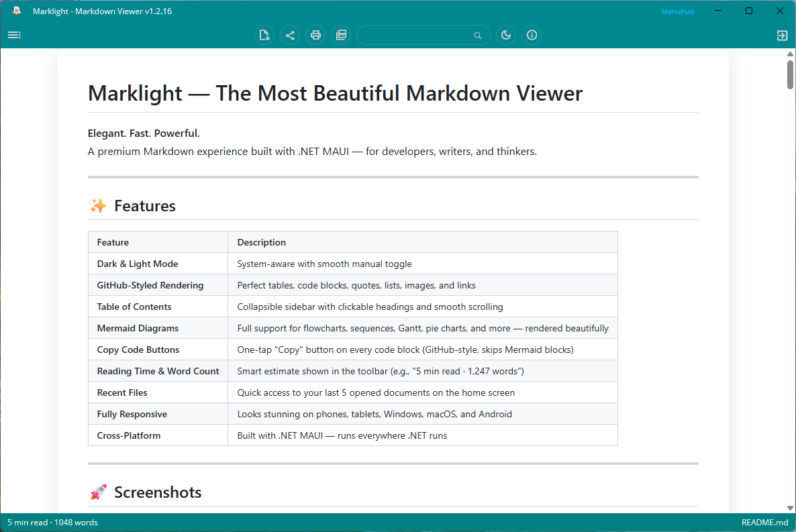Click the 'Feature' table header cell
The height and width of the screenshot is (532, 796).
click(158, 242)
